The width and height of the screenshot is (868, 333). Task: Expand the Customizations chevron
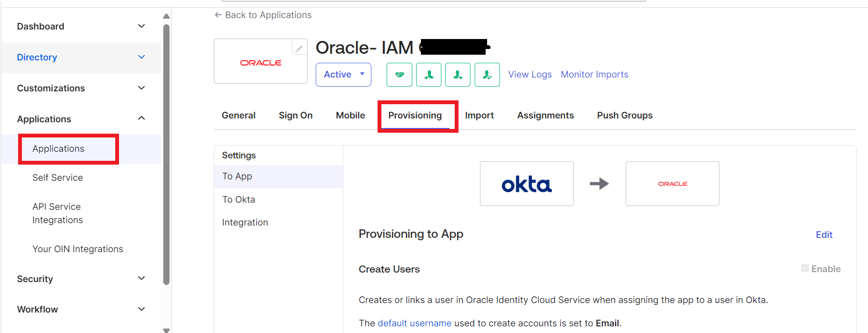pyautogui.click(x=141, y=88)
